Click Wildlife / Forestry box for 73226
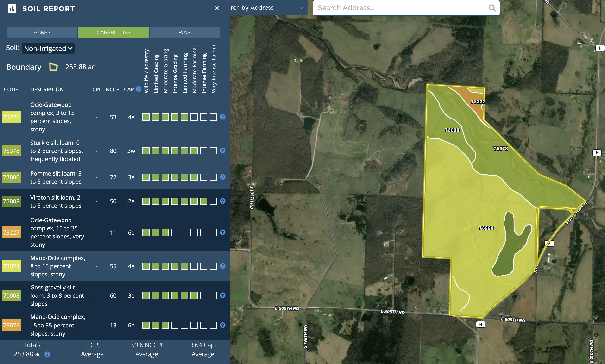The height and width of the screenshot is (364, 605). (146, 117)
